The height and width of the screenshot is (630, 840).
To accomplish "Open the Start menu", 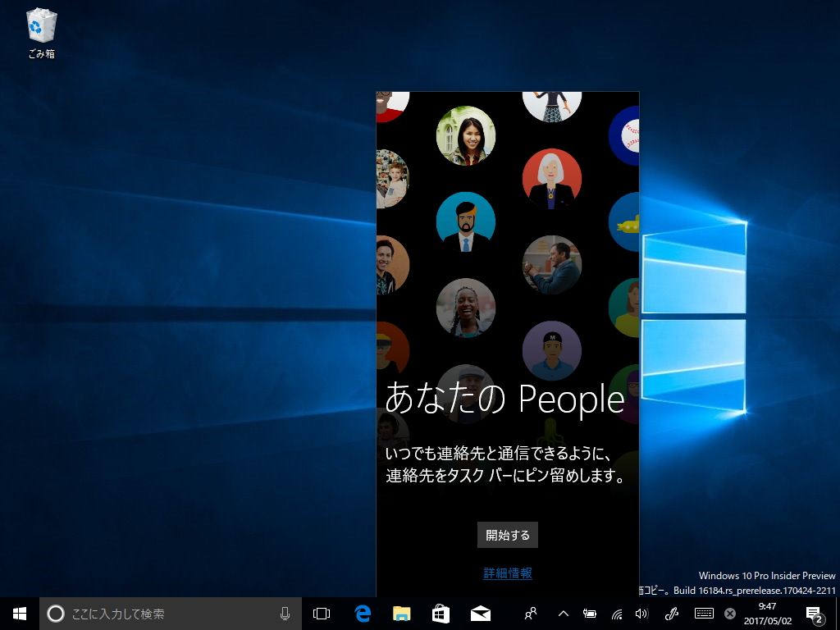I will (18, 613).
